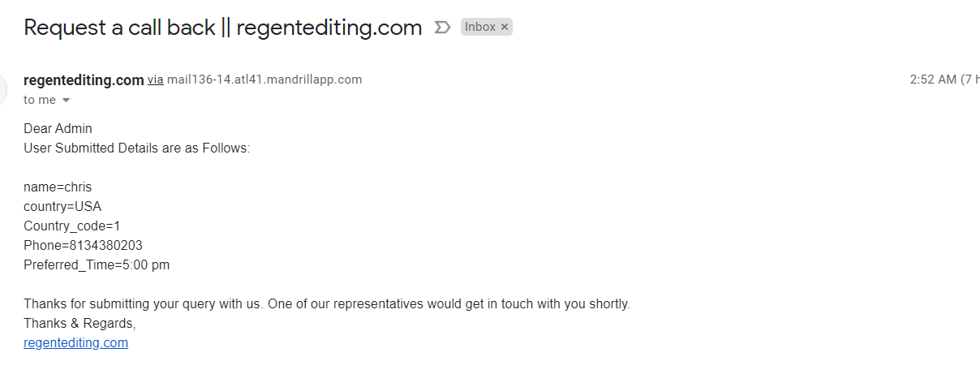Click the "Preferred_Time=5:00 pm" line
This screenshot has width=980, height=374.
pos(97,264)
